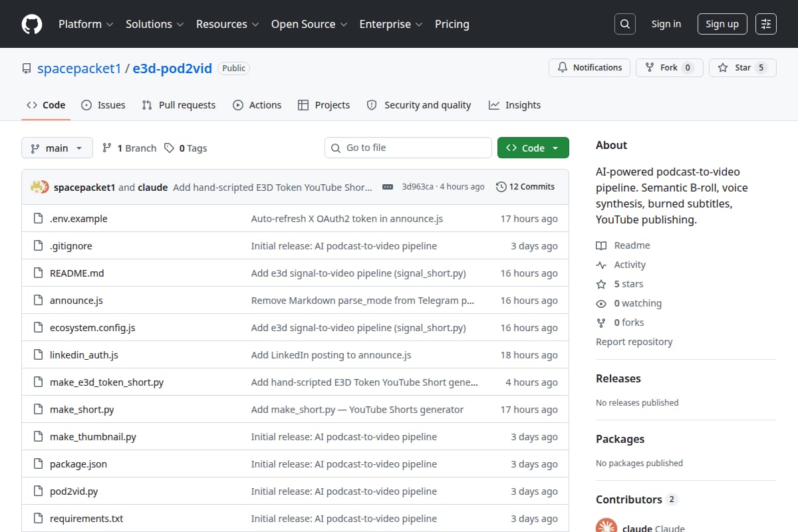
Task: Expand the Platform menu
Action: [85, 24]
